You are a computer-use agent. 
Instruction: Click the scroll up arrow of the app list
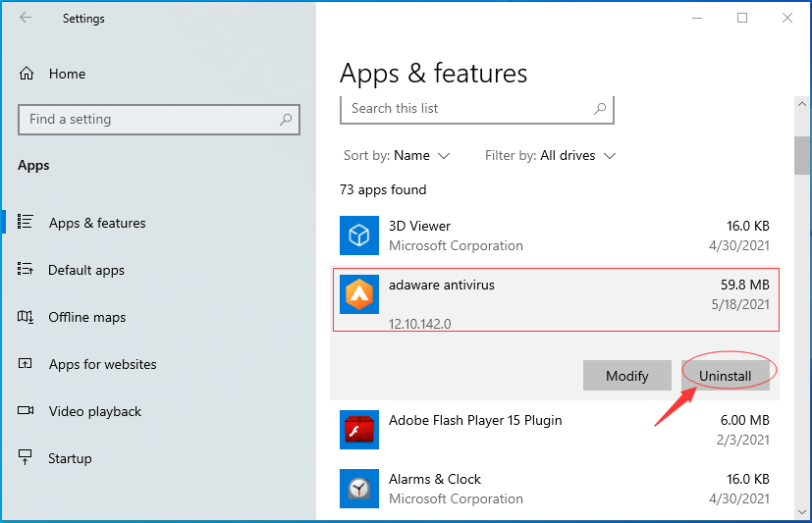[802, 104]
